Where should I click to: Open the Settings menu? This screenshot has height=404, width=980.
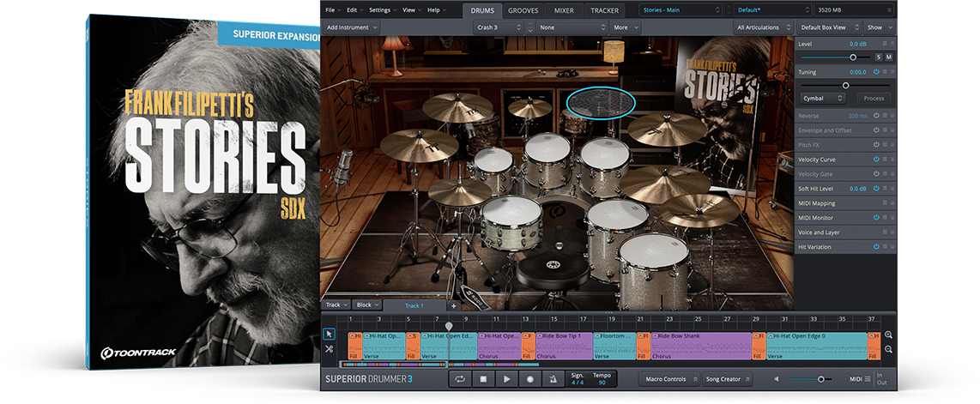[381, 10]
